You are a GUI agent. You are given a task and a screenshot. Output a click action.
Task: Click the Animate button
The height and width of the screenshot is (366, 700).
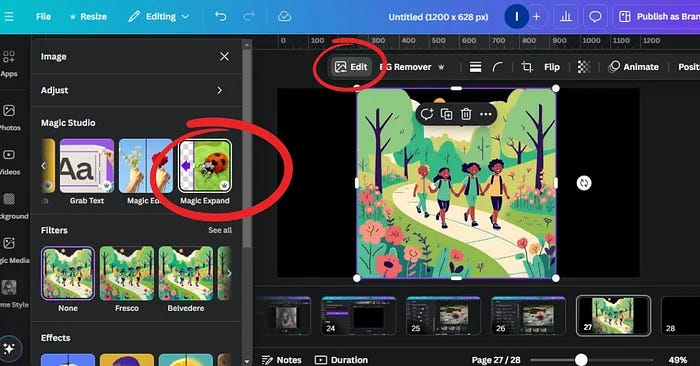pos(634,67)
